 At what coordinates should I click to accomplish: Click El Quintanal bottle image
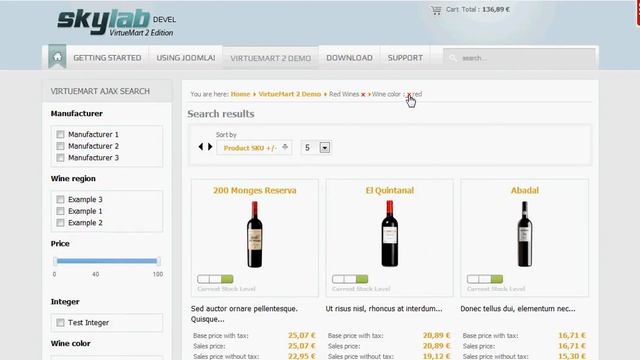(x=390, y=233)
